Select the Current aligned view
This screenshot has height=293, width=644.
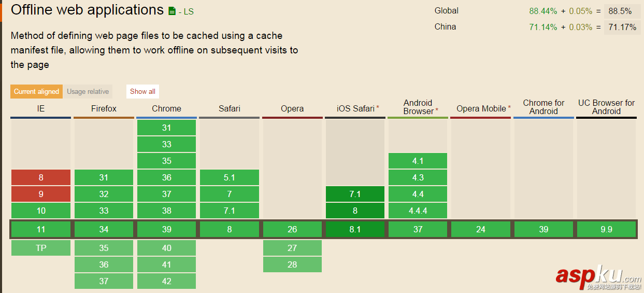tap(36, 92)
